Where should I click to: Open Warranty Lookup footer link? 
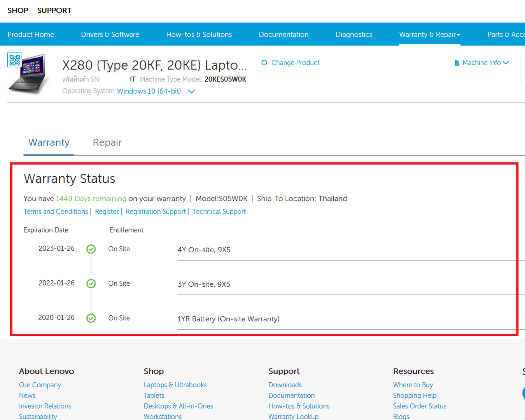click(294, 416)
